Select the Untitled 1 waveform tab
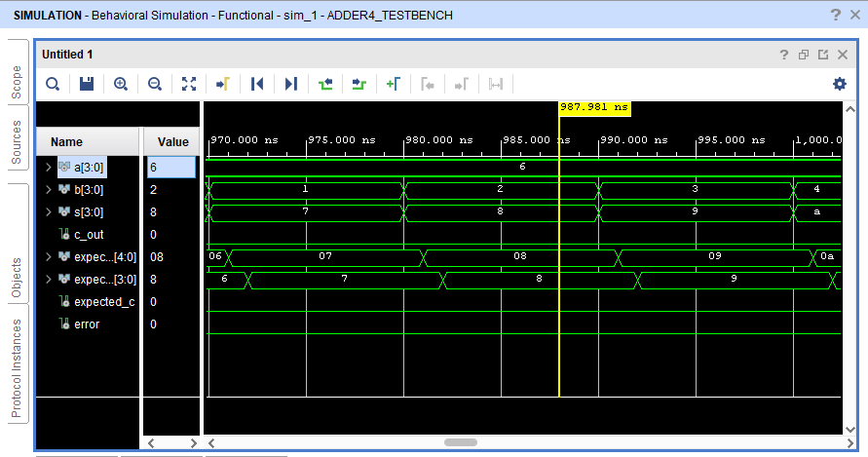Image resolution: width=868 pixels, height=457 pixels. coord(67,55)
